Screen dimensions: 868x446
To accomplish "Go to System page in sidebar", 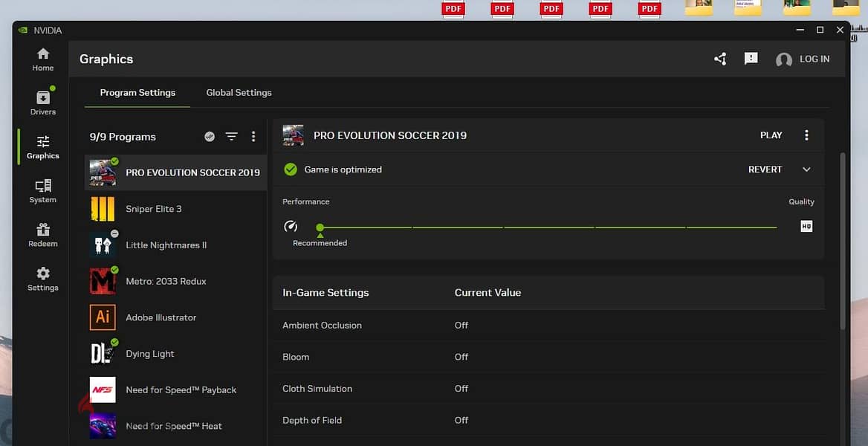I will (x=42, y=191).
